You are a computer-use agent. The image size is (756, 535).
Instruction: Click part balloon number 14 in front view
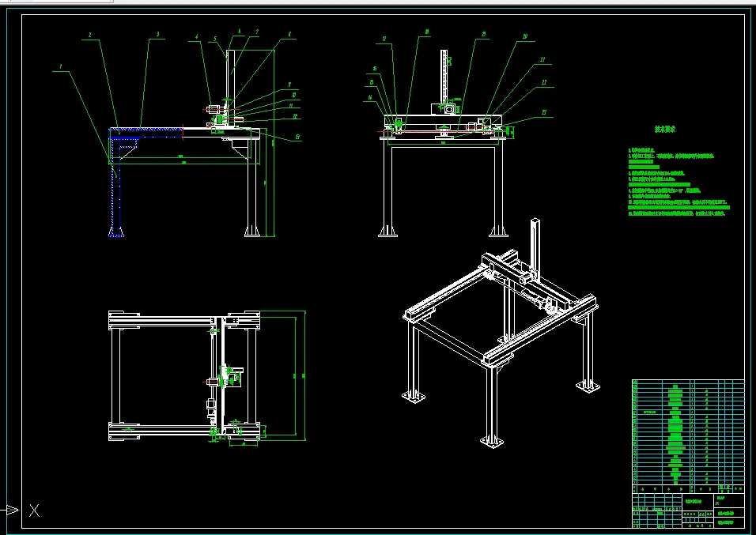coord(370,97)
